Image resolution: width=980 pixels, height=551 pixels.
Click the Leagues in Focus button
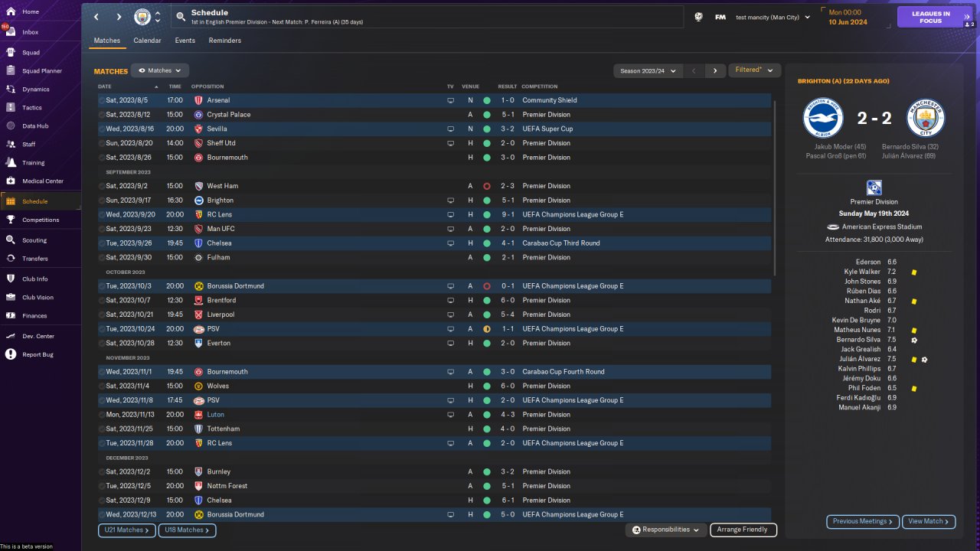936,17
